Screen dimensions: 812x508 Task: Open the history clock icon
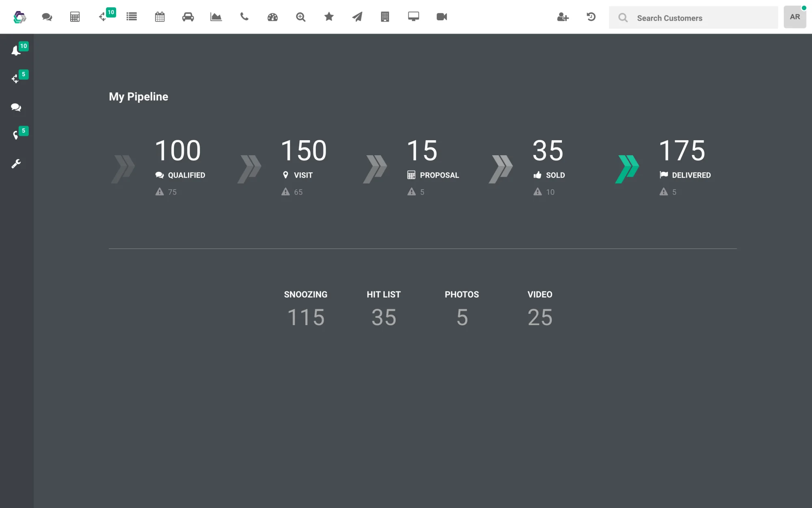coord(591,17)
